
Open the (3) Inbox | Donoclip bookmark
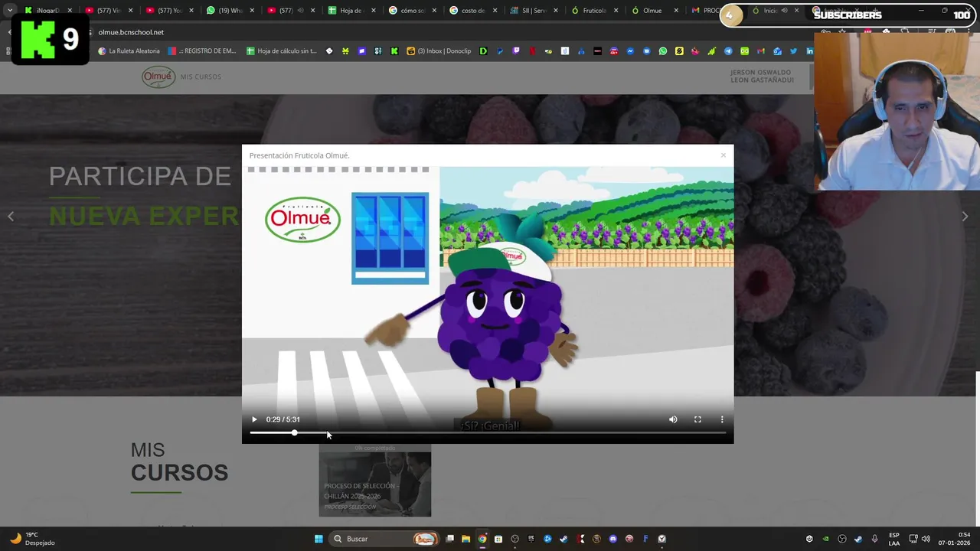tap(439, 51)
